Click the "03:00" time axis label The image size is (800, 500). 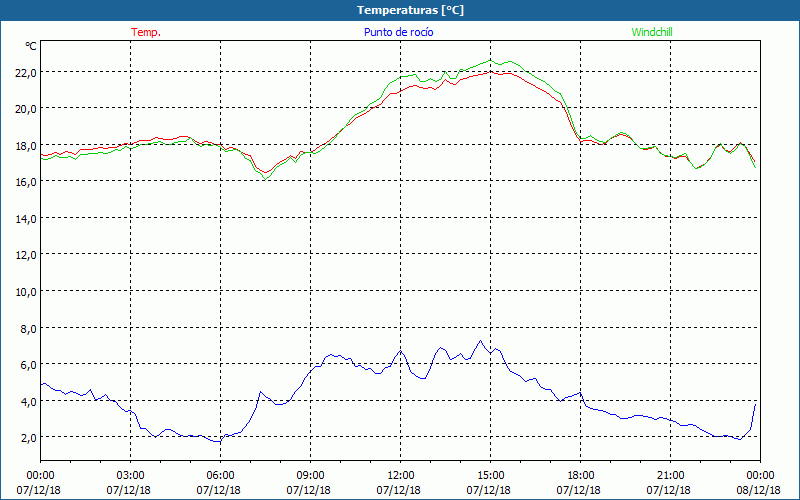131,476
